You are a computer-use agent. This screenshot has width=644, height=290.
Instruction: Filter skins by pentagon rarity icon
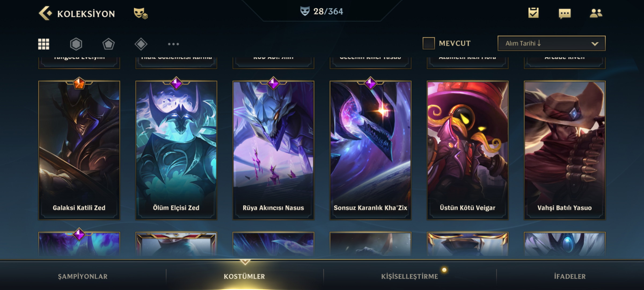(x=108, y=44)
